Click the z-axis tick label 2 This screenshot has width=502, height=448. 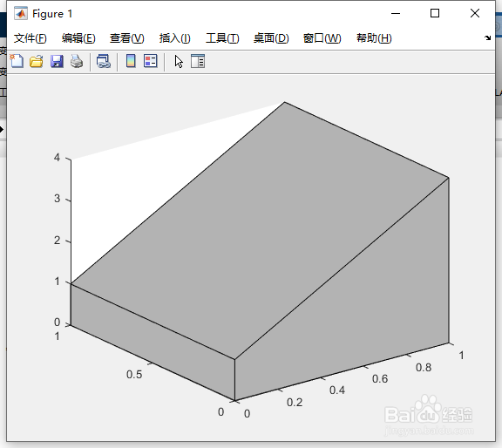click(x=57, y=241)
